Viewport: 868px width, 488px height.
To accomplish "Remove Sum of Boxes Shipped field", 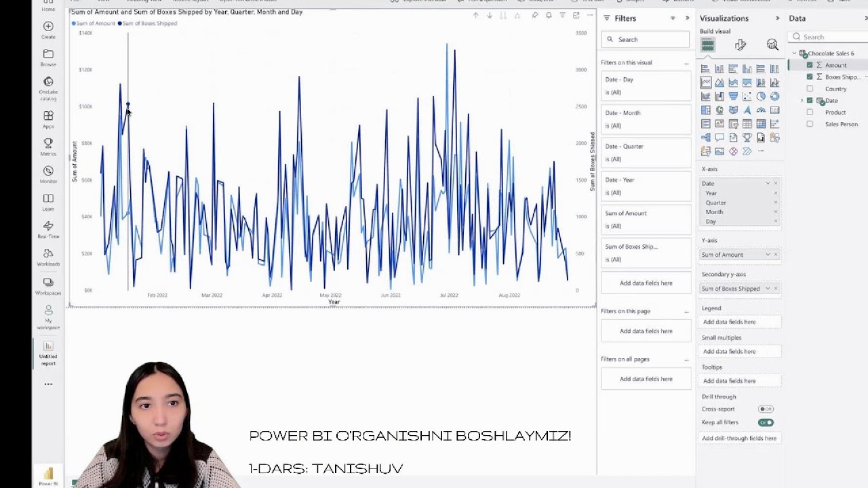I will click(776, 289).
